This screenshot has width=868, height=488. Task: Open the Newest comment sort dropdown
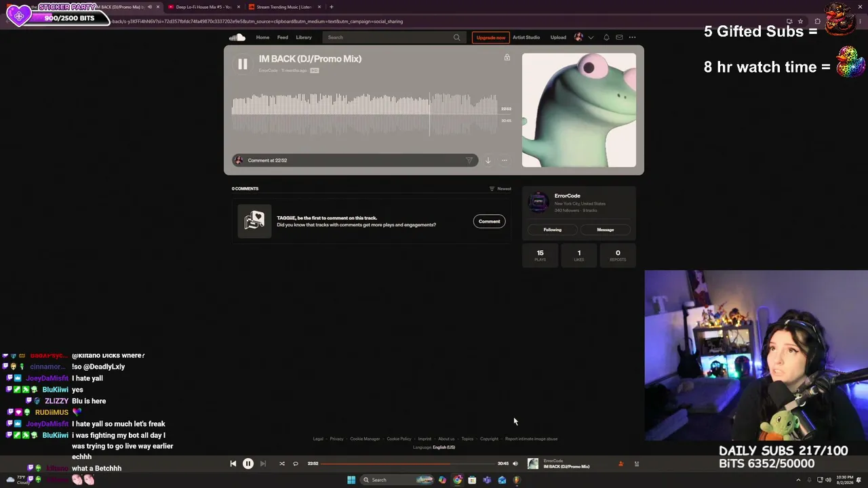[x=500, y=188]
